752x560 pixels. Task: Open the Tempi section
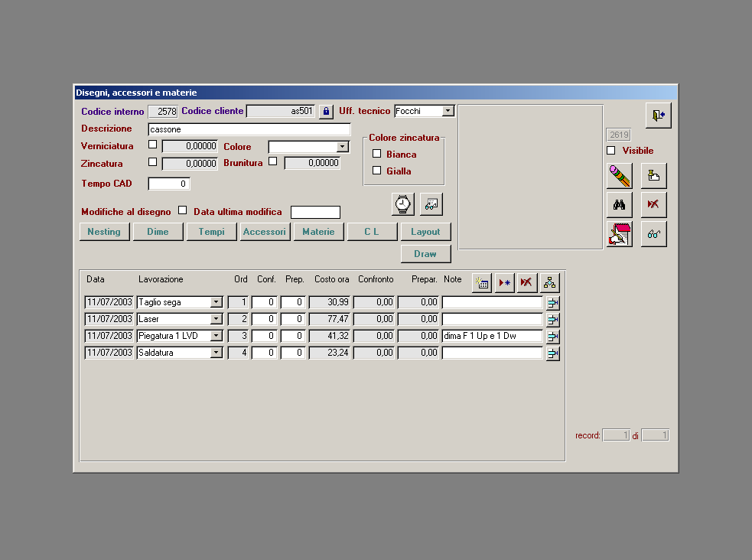[x=211, y=232]
